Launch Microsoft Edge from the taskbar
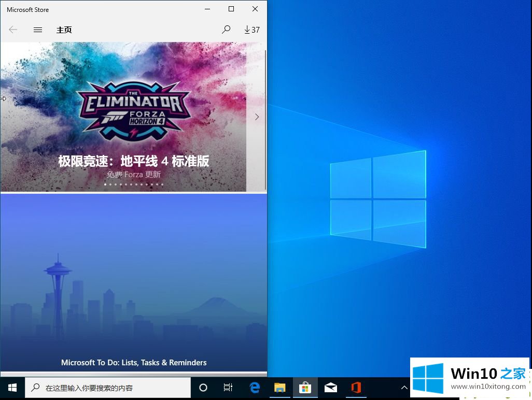The height and width of the screenshot is (400, 532). point(255,388)
